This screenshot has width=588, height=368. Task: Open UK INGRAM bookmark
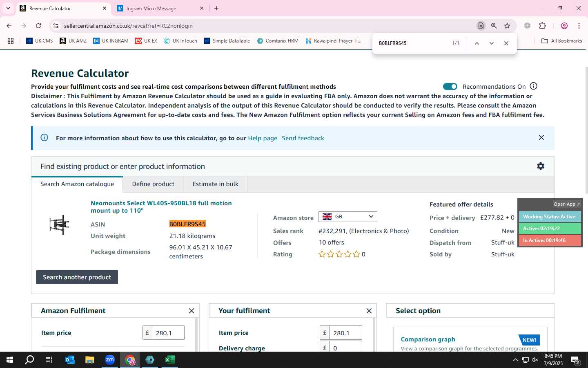(x=111, y=41)
